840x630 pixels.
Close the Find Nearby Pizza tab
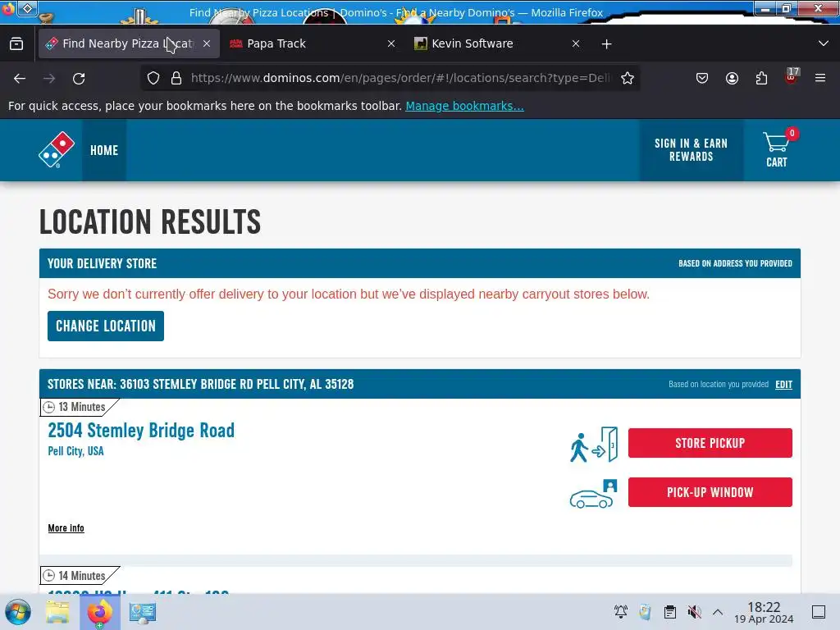[x=207, y=44]
